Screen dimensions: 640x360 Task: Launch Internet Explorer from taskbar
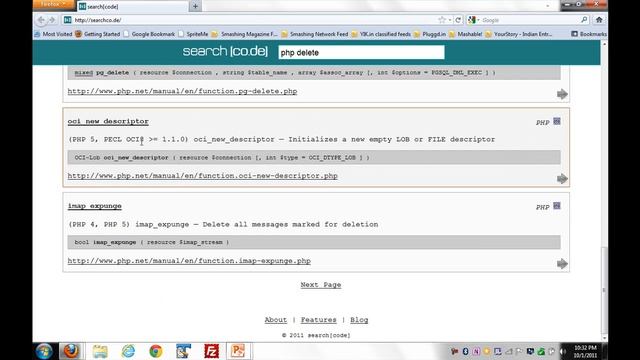[128, 351]
